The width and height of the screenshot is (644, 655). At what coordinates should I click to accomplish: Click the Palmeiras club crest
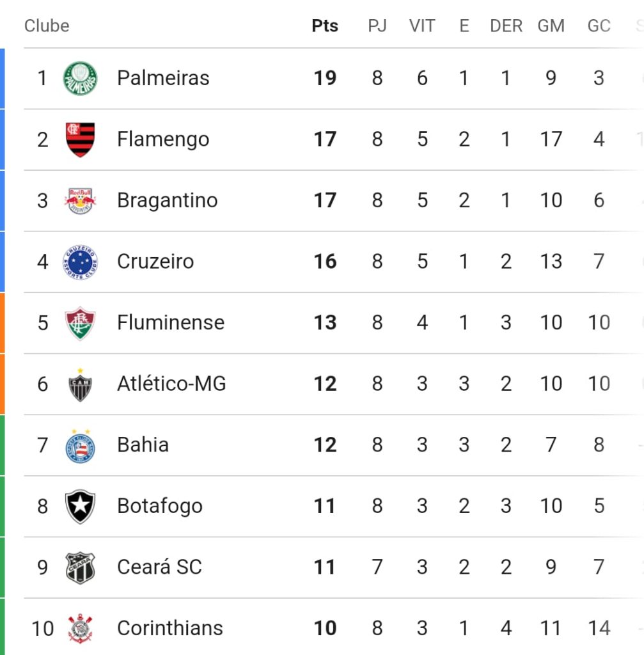tap(80, 78)
